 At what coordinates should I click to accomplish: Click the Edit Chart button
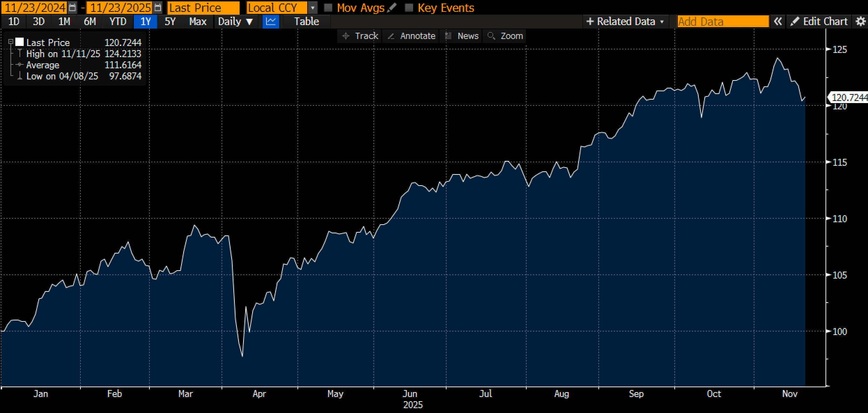[x=819, y=22]
